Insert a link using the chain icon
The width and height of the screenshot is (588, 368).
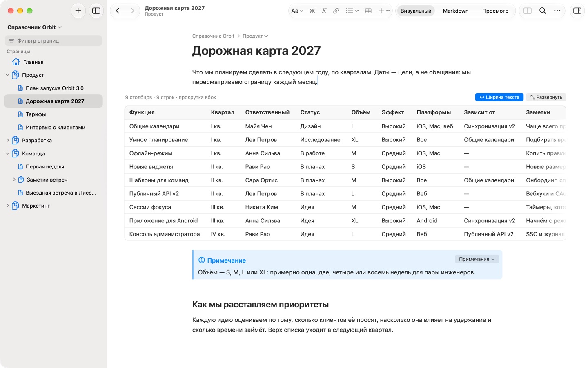336,11
